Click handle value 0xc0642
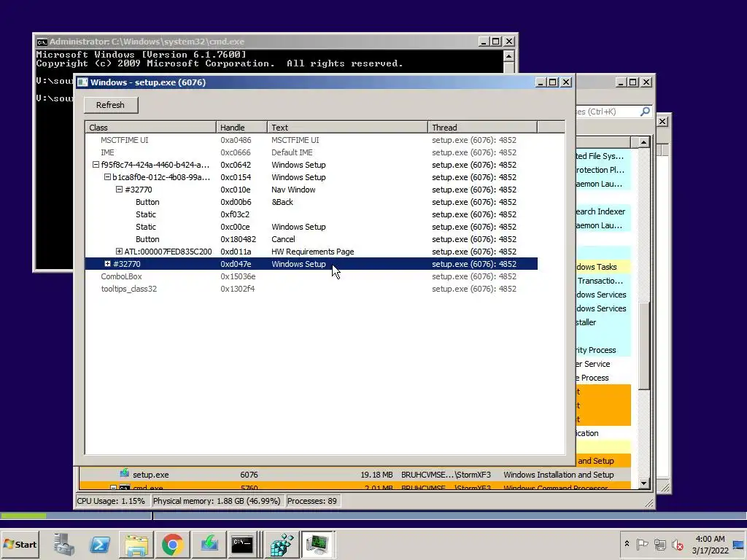Viewport: 747px width, 560px height. click(x=236, y=165)
